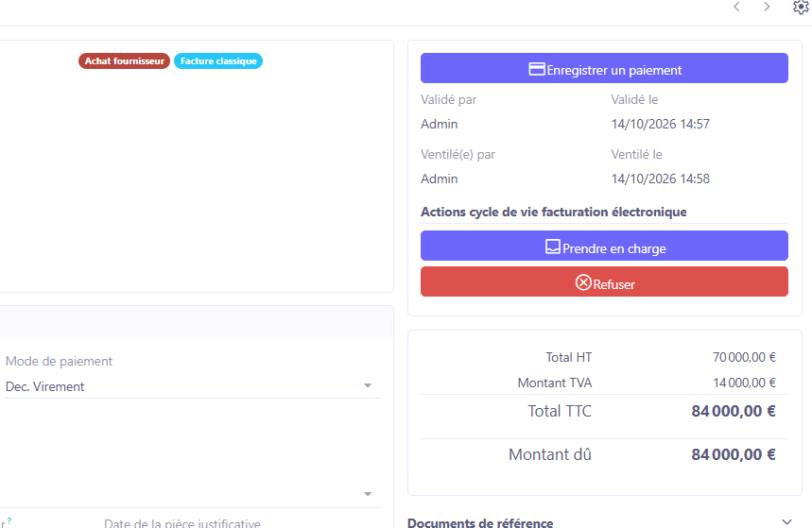The height and width of the screenshot is (528, 812).
Task: Click the 'Validé le' label
Action: click(x=634, y=99)
